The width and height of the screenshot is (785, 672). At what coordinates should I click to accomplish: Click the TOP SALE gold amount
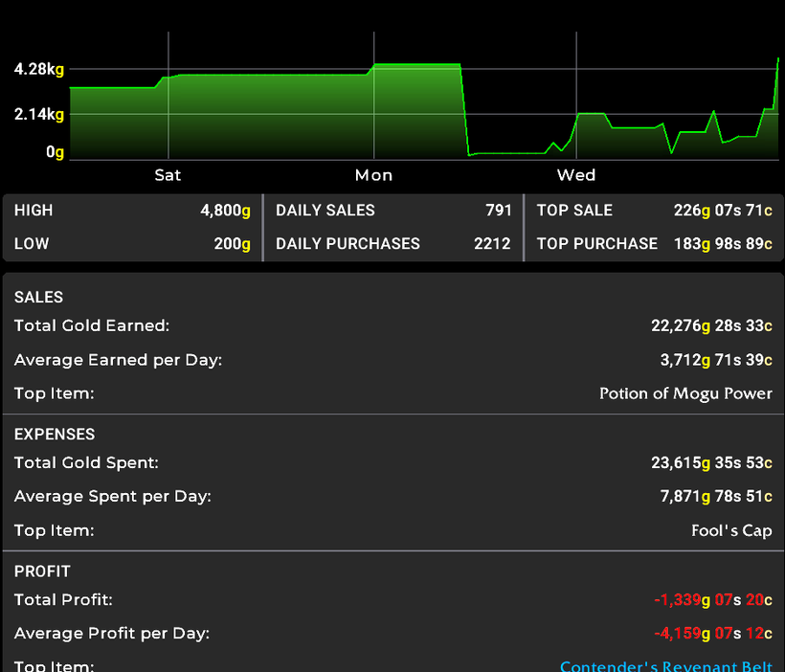[723, 211]
